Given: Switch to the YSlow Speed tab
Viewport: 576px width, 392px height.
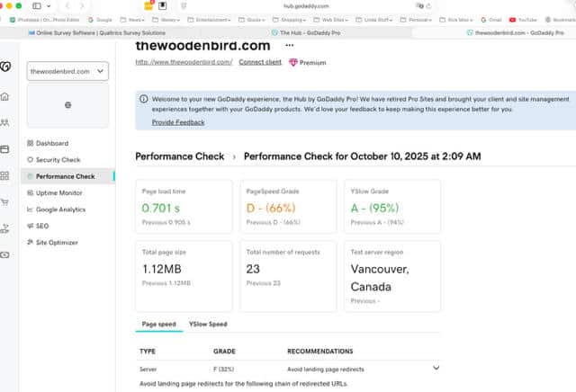Looking at the screenshot, I should coord(208,324).
